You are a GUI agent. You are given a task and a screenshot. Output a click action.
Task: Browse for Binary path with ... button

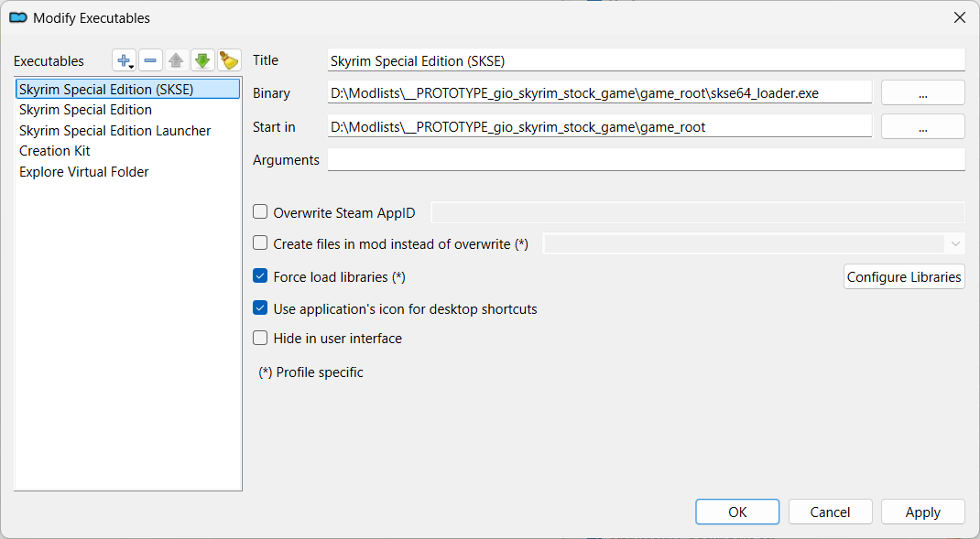922,93
